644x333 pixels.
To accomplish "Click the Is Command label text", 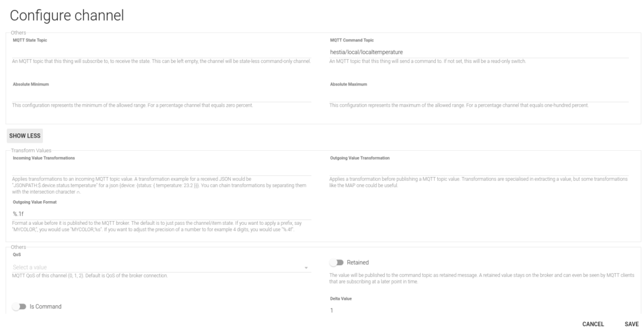I will click(x=45, y=307).
